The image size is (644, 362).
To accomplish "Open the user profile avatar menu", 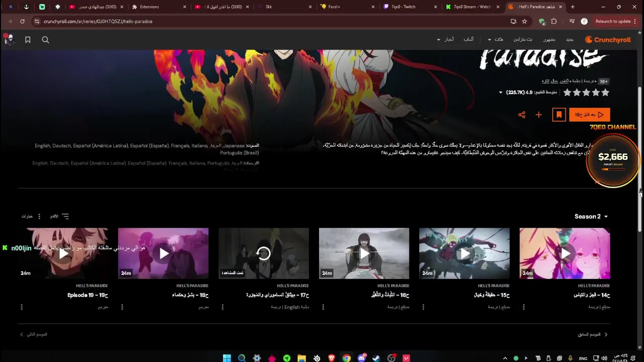I will (x=8, y=39).
